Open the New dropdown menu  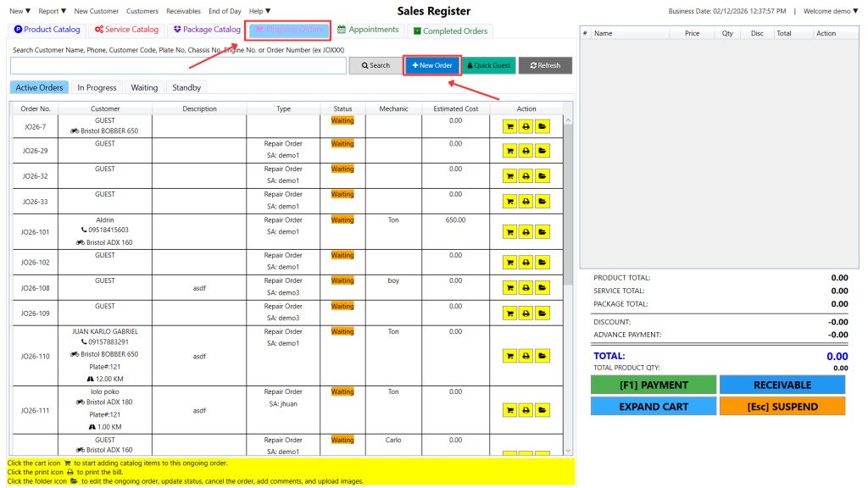(x=20, y=11)
